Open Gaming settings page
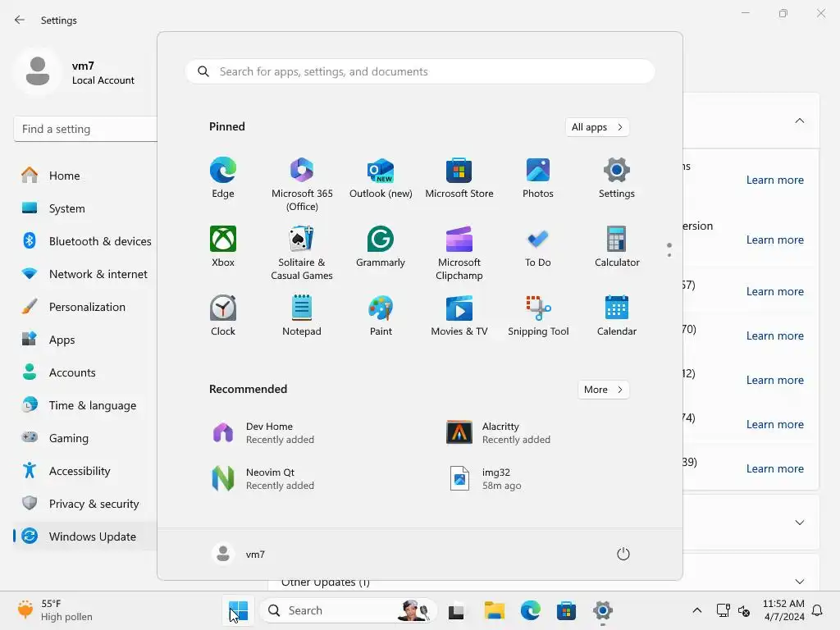The height and width of the screenshot is (630, 840). coord(85,438)
